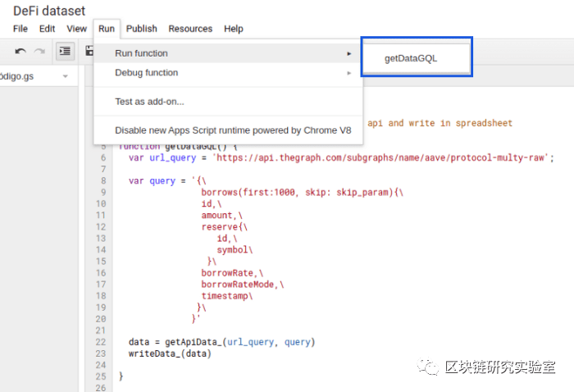The width and height of the screenshot is (574, 392).
Task: Select the Código.gs file in sidebar
Action: pos(39,76)
